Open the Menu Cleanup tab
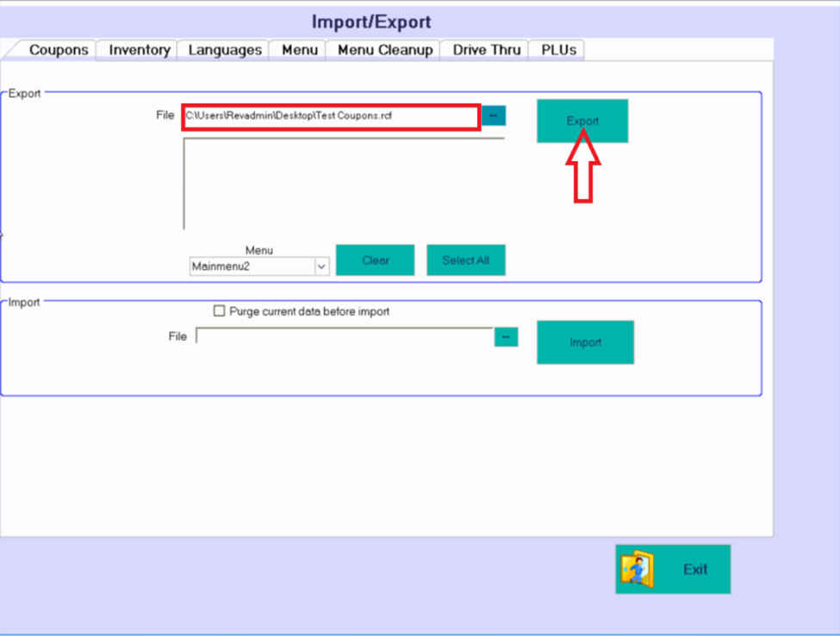This screenshot has height=636, width=840. click(384, 50)
